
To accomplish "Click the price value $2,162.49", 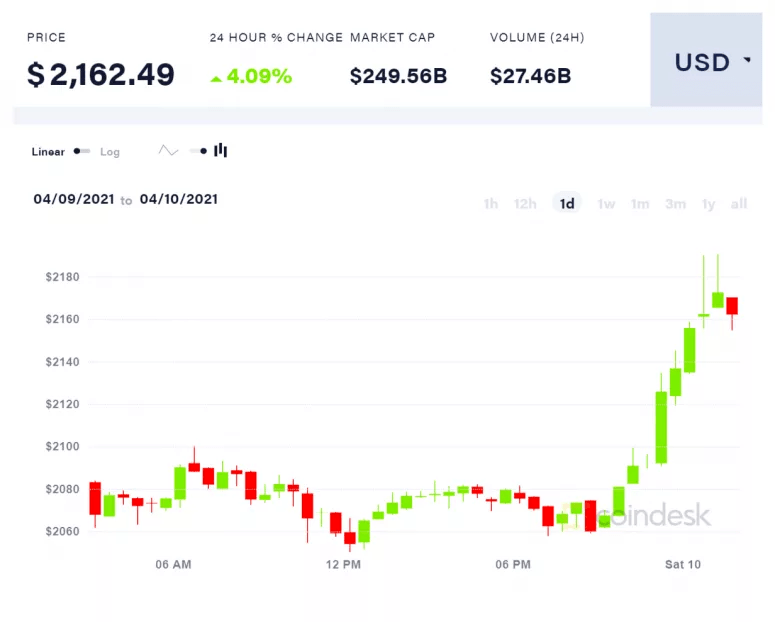I will coord(100,75).
